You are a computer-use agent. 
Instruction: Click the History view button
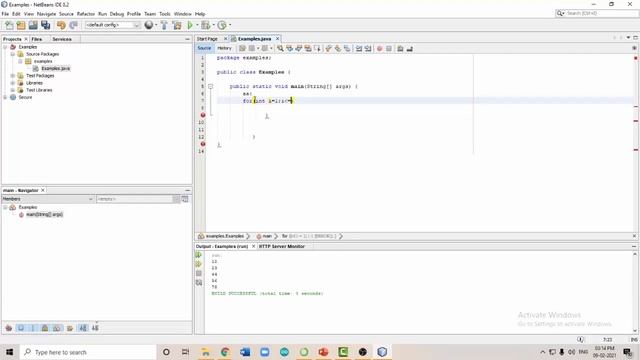(224, 48)
